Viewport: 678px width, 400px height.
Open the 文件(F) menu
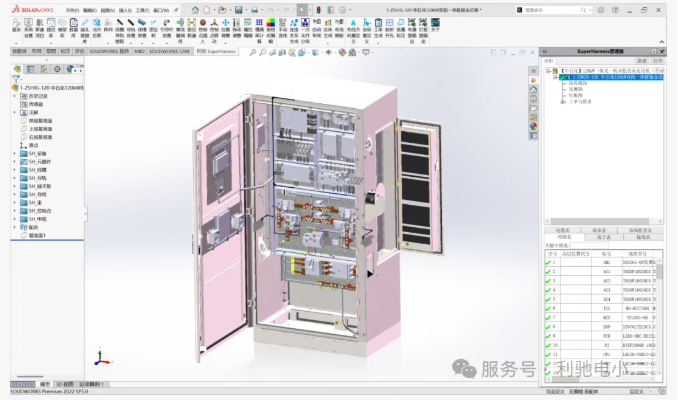tap(72, 10)
